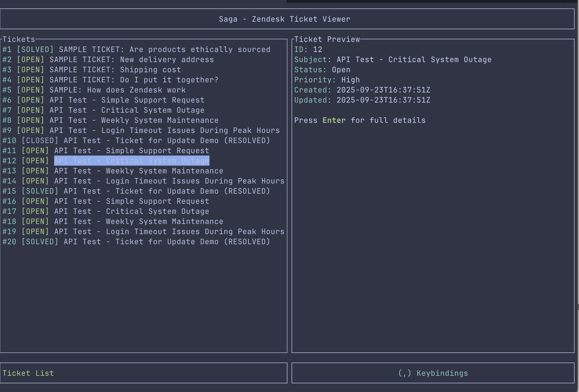Select the highlighted ticket #12 Critical System Outage

[132, 161]
